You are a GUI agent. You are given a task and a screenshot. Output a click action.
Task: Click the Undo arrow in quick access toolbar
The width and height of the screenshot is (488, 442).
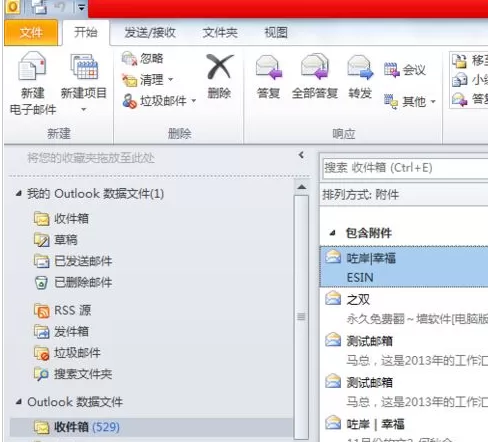60,7
